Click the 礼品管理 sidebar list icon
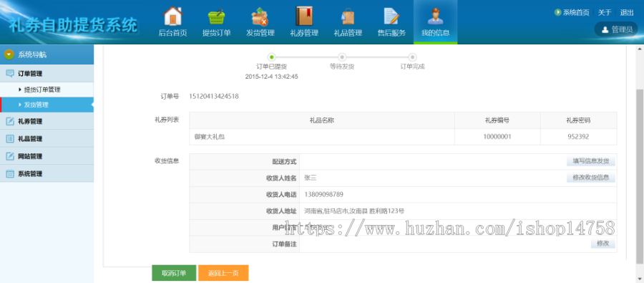 (10, 138)
